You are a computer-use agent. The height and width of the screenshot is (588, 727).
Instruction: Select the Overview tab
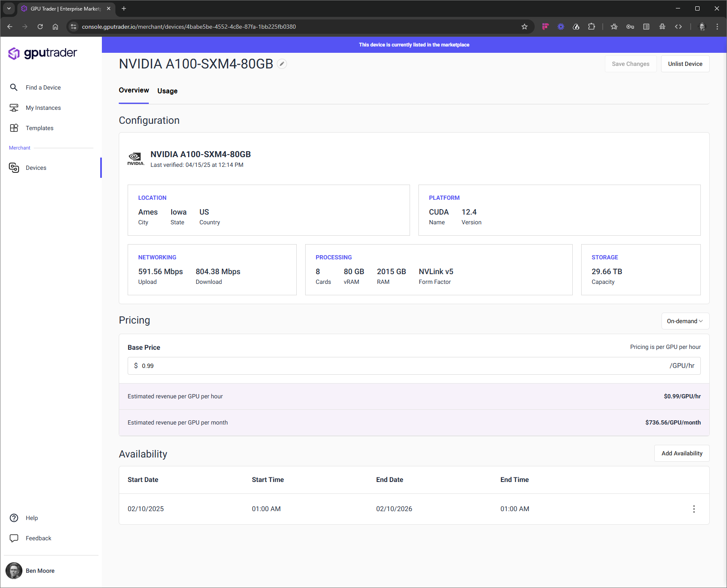coord(134,90)
